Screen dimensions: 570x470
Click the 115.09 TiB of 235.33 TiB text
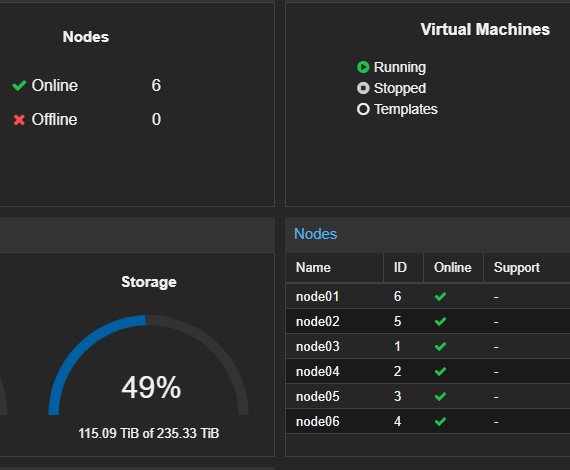tap(149, 433)
